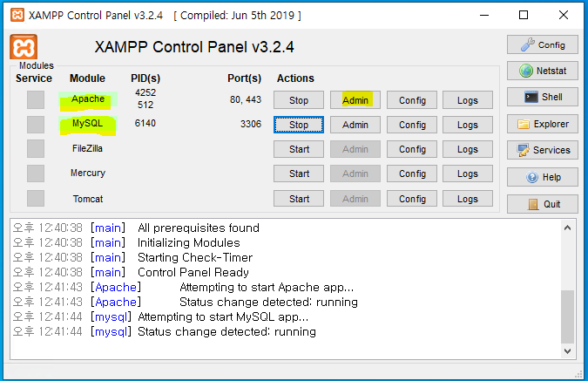Image resolution: width=588 pixels, height=381 pixels.
Task: Toggle the FileZilla service checkbox
Action: (36, 148)
